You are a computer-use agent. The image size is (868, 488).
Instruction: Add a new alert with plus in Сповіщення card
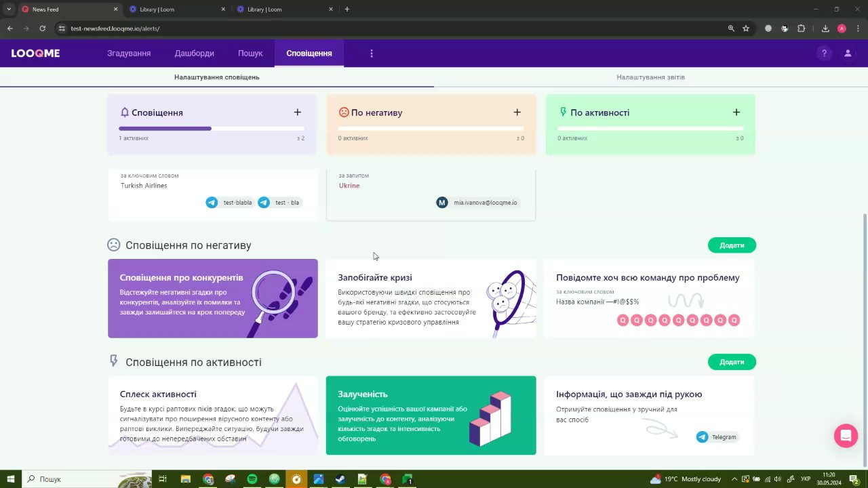click(x=297, y=112)
